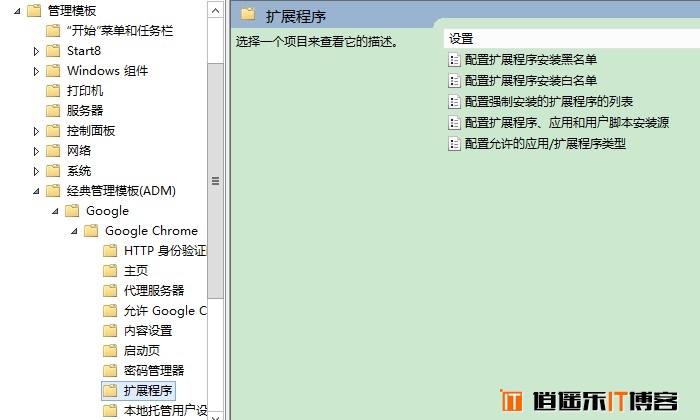
Task: Click the 启动页 folder icon
Action: [110, 351]
